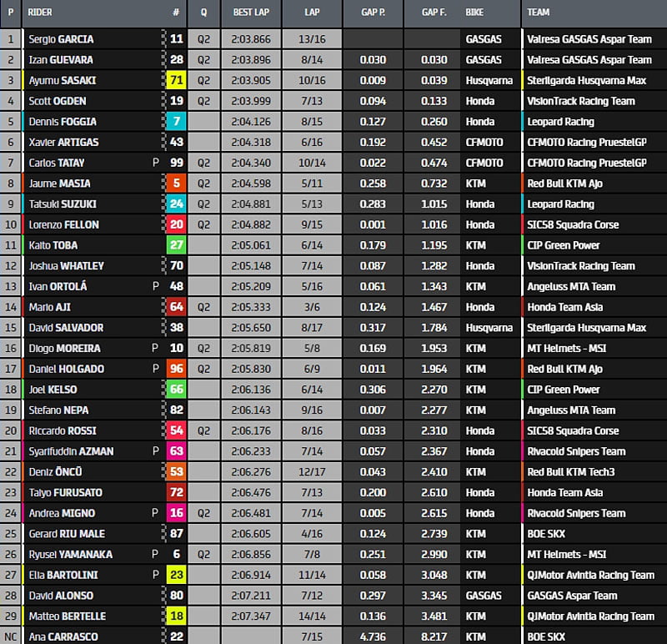Click the orange number 5 badge of Jaume Masia
The width and height of the screenshot is (667, 644).
click(176, 184)
